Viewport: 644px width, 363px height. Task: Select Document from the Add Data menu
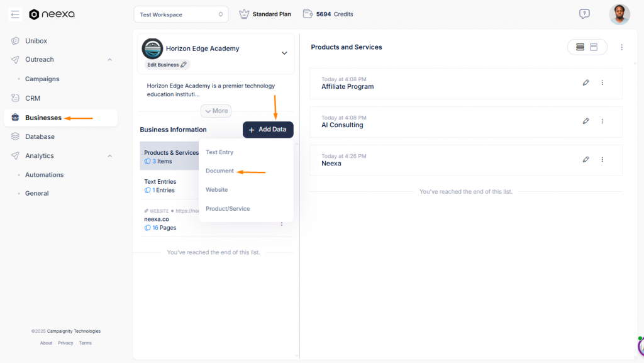click(x=219, y=171)
